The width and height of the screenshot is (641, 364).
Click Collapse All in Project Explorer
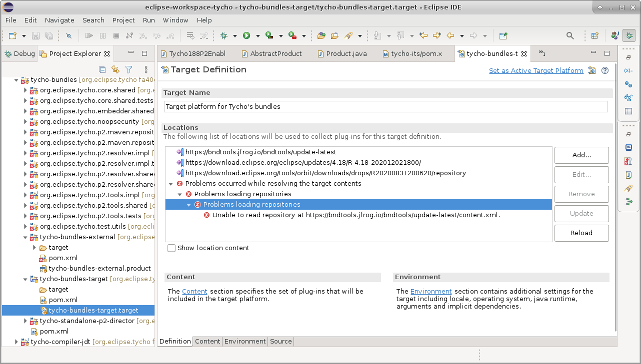(102, 69)
